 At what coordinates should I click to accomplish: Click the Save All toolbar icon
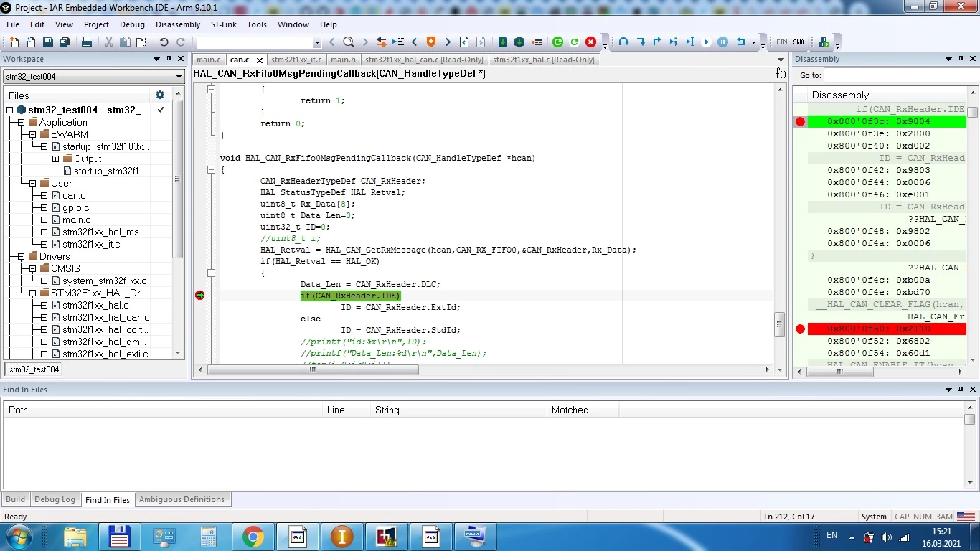point(64,42)
